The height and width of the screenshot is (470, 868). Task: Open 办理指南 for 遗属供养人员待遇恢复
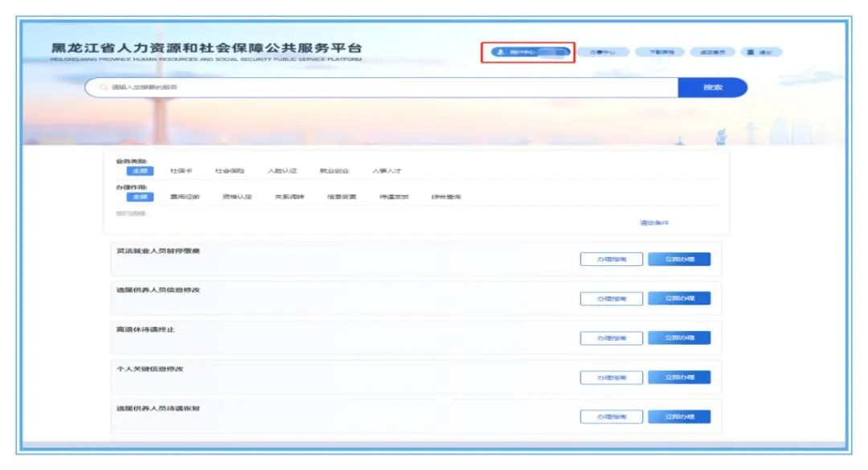point(612,417)
